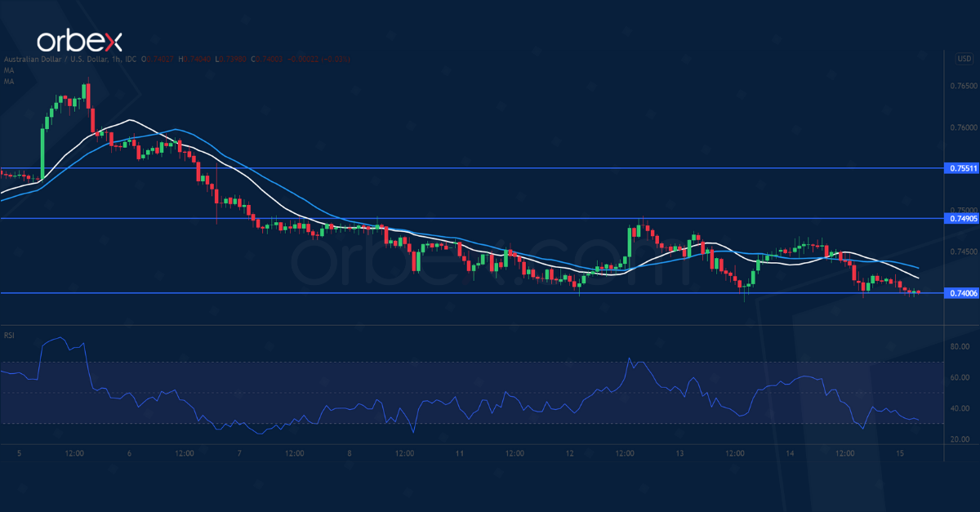Click the close price value 0.74003

click(269, 59)
